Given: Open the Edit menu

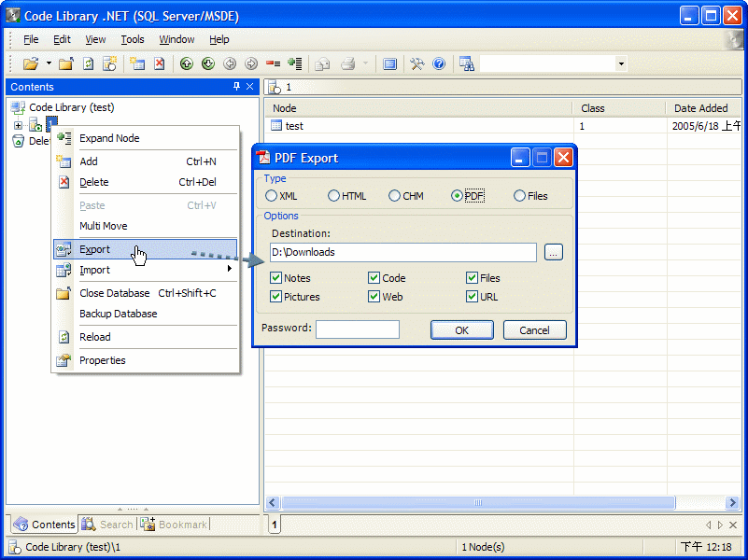Looking at the screenshot, I should click(62, 39).
